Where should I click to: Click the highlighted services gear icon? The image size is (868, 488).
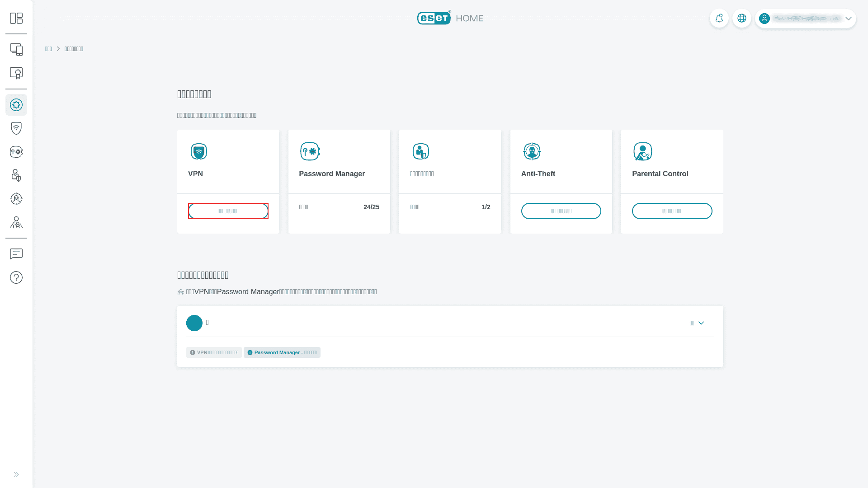(x=16, y=105)
